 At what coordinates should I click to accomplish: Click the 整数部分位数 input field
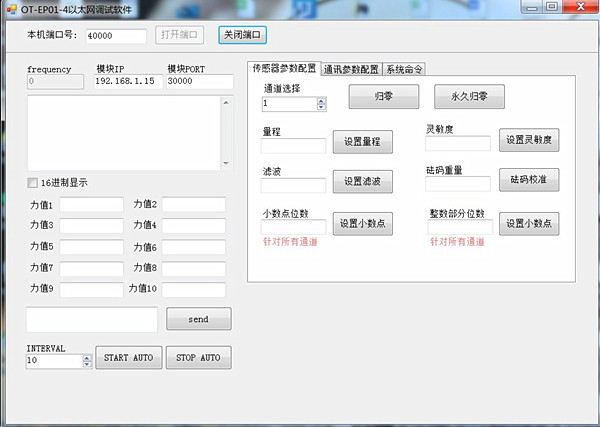click(x=460, y=227)
